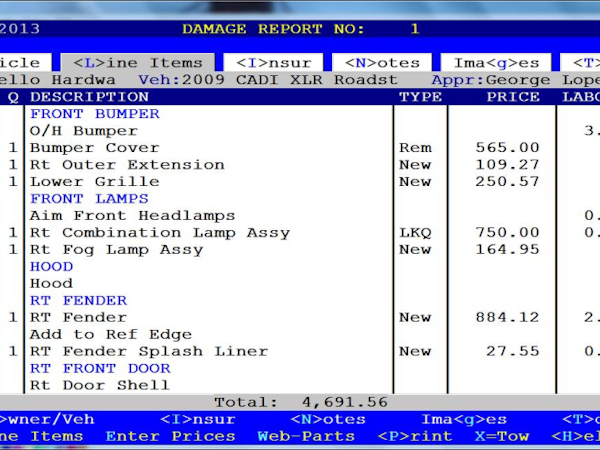Choose <P>rint command
The width and height of the screenshot is (600, 450).
(x=415, y=436)
